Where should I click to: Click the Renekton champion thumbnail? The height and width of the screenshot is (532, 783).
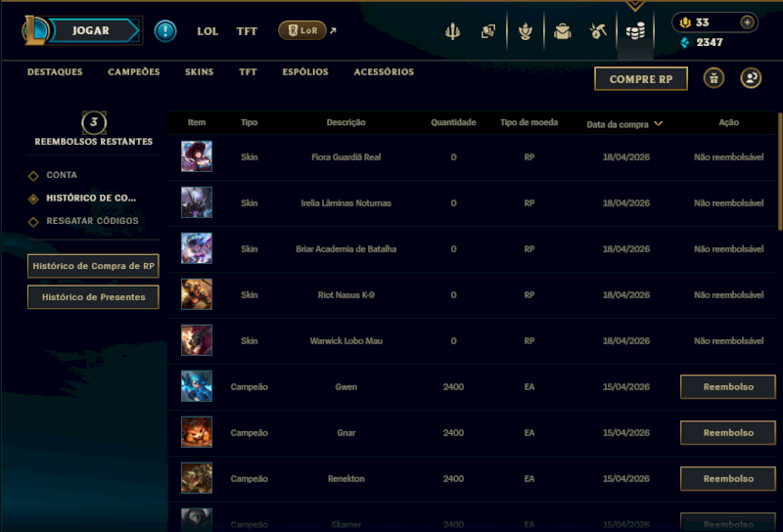click(x=197, y=477)
